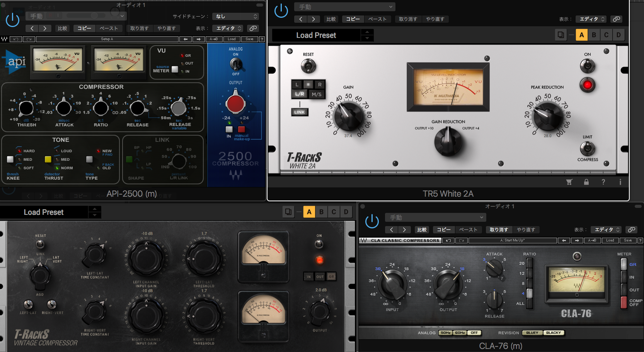Open API-2500 手動 preset dropdown
Image resolution: width=644 pixels, height=352 pixels.
point(76,16)
